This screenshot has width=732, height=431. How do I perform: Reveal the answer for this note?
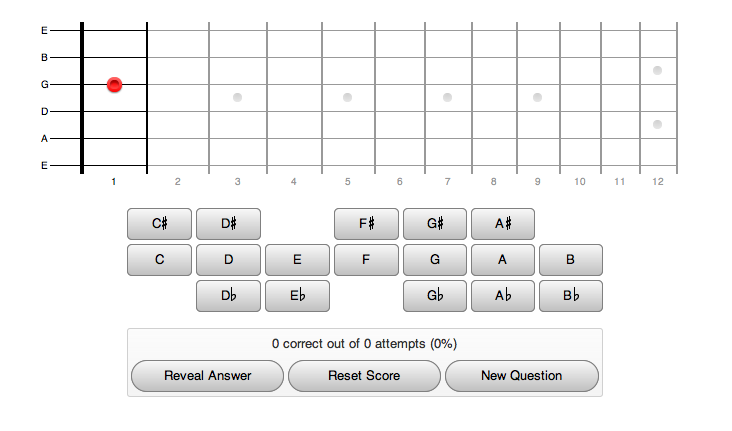coord(208,376)
